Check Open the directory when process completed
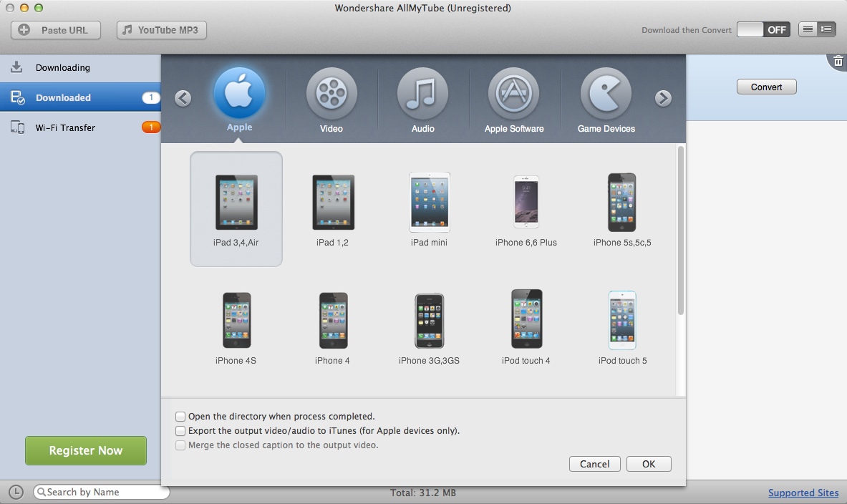The width and height of the screenshot is (847, 504). (x=180, y=417)
